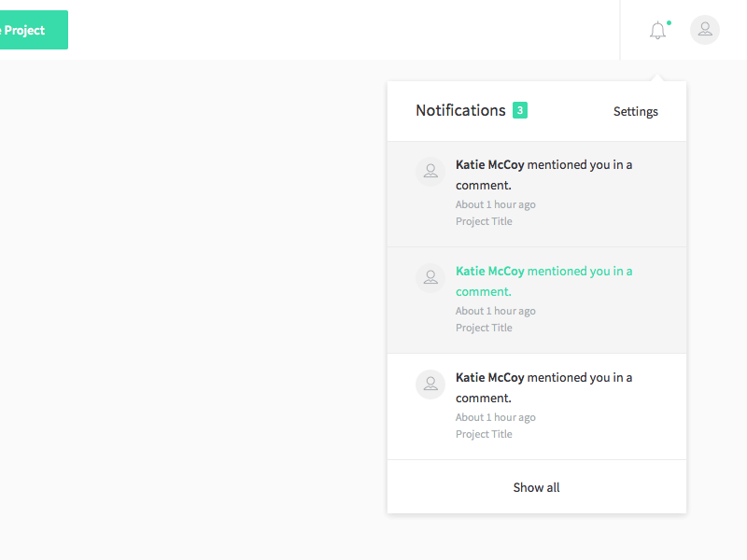Viewport: 747px width, 560px height.
Task: Open the user profile avatar in header
Action: (x=705, y=30)
